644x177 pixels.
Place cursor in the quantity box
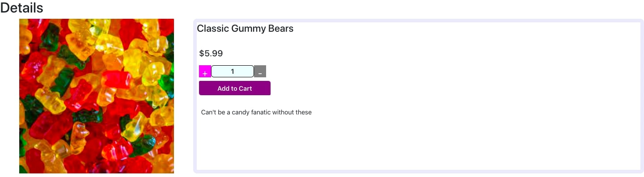pos(233,72)
